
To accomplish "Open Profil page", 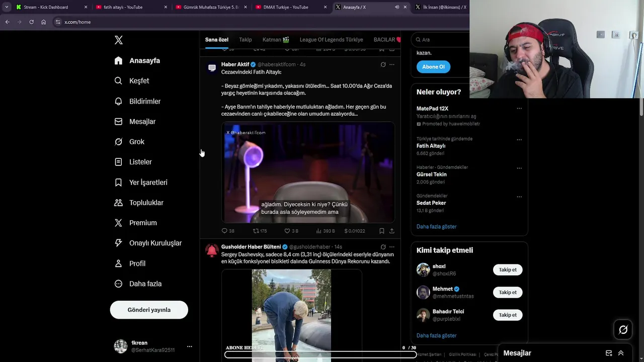I will tap(130, 263).
